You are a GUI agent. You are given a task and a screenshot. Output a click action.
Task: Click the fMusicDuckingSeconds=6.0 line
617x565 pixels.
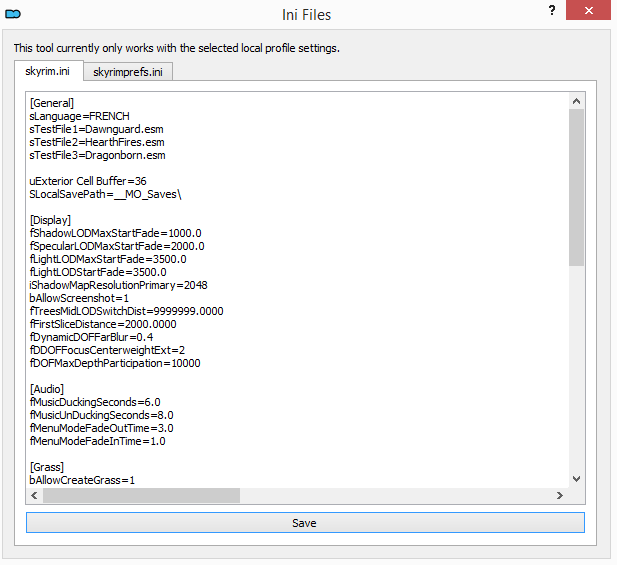pyautogui.click(x=95, y=402)
